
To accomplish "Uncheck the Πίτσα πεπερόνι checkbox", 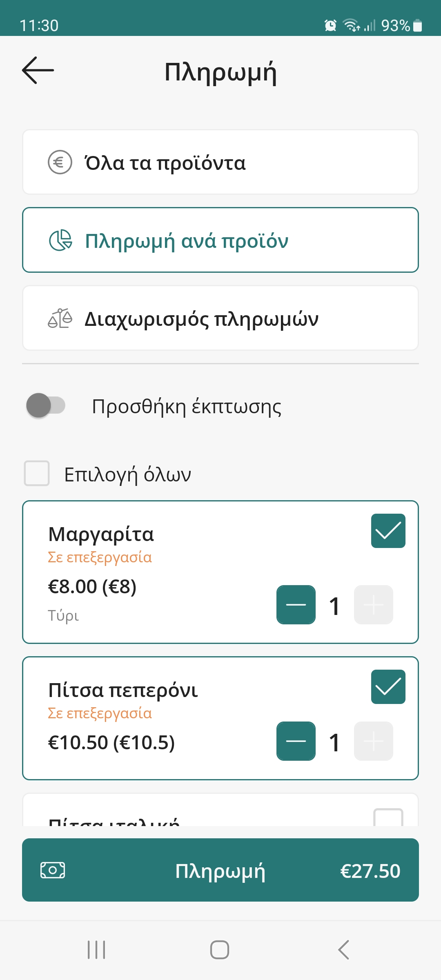I will click(x=388, y=687).
